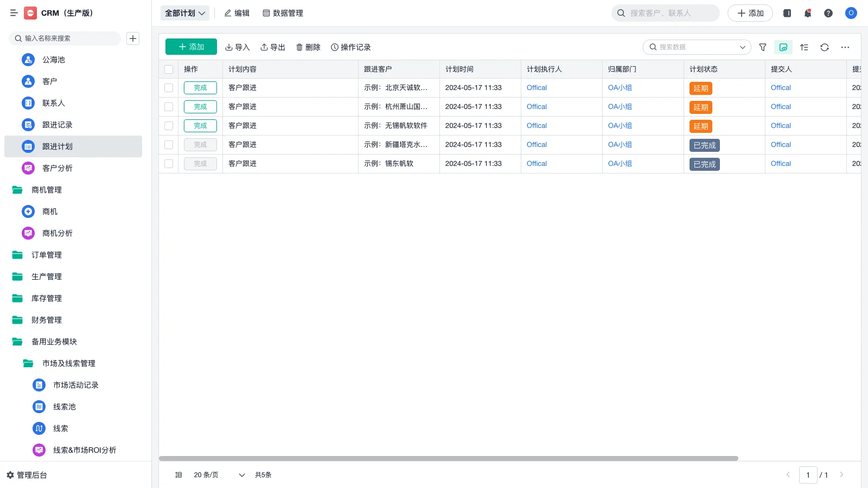The height and width of the screenshot is (488, 868).
Task: Refresh the plan list with the refresh icon
Action: [825, 47]
